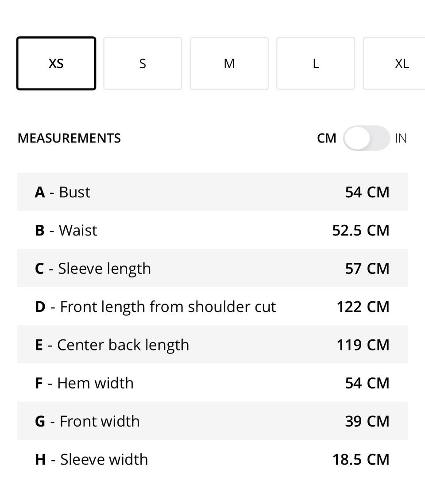Click the "C - Sleeve length" label
Image resolution: width=425 pixels, height=504 pixels.
tap(93, 269)
